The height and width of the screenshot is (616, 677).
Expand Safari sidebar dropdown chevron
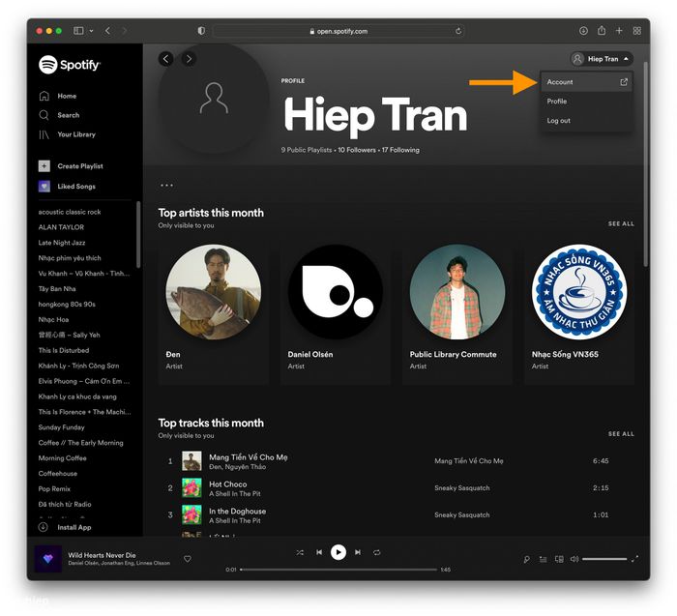[92, 31]
